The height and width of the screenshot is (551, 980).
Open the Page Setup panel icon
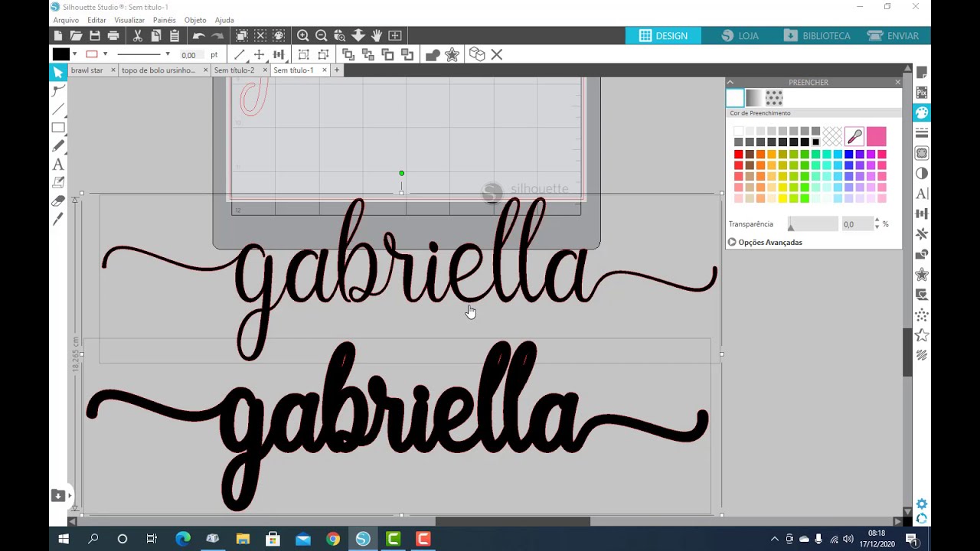(x=922, y=73)
